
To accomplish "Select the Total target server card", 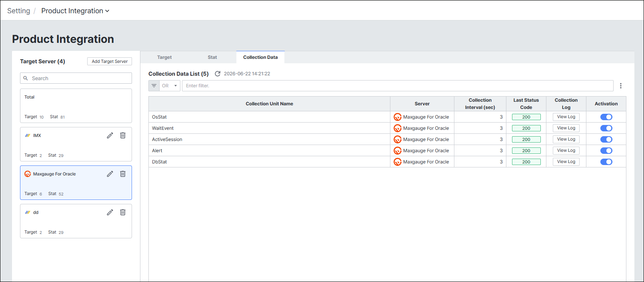I will 76,106.
